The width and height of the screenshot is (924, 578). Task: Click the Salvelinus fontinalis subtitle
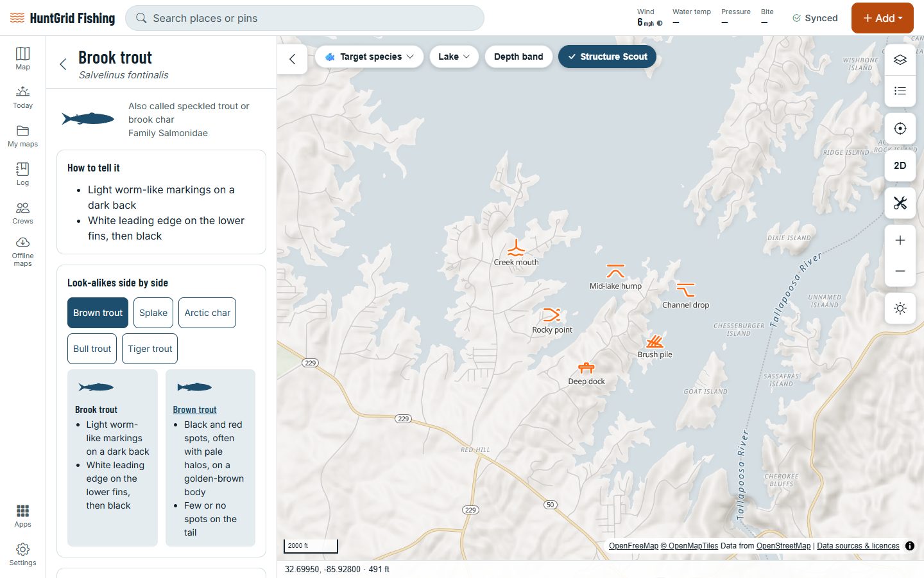click(x=123, y=75)
